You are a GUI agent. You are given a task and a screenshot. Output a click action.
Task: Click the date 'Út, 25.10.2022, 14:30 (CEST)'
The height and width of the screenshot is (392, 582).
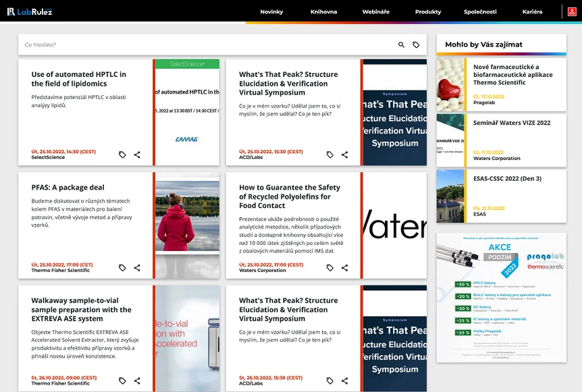(63, 152)
